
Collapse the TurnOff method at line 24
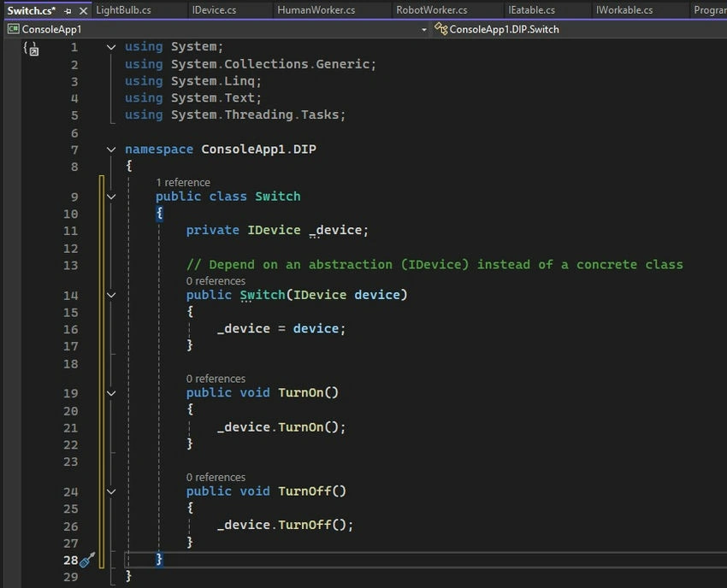coord(111,491)
